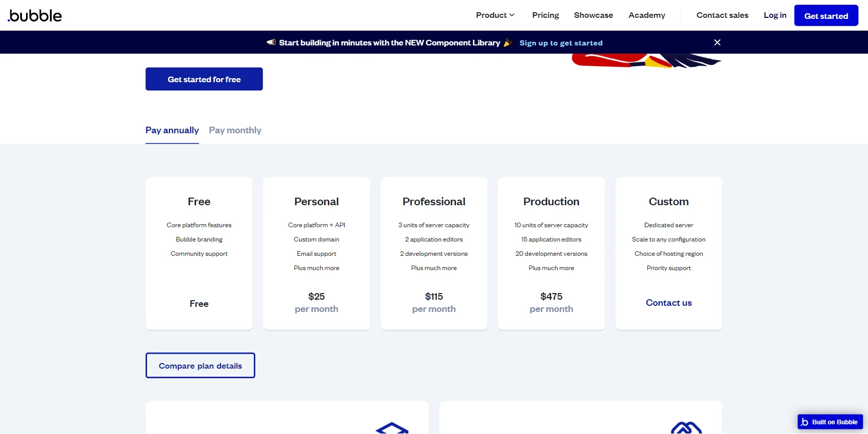Click '20 development versions' text

(551, 254)
